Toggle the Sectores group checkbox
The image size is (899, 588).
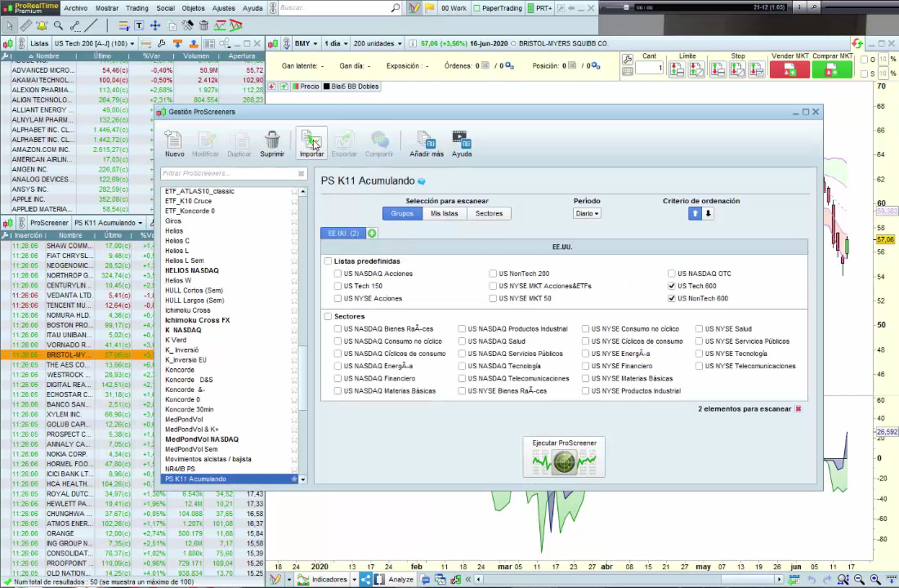pyautogui.click(x=328, y=316)
